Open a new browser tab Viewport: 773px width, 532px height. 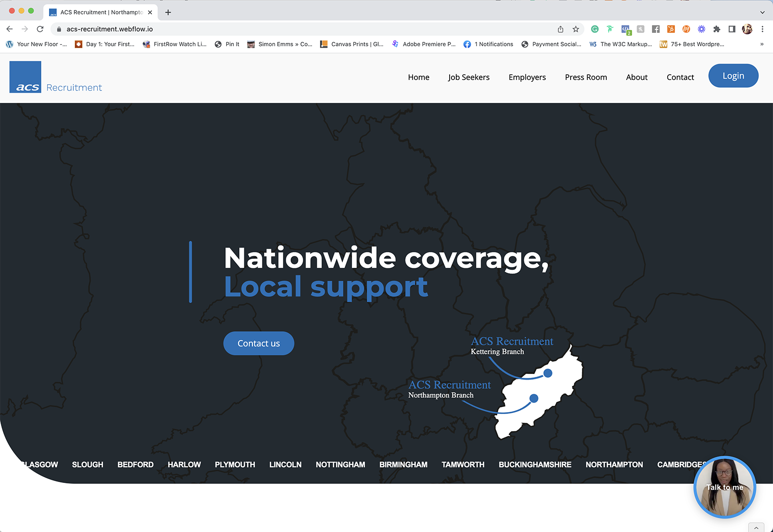click(x=168, y=12)
